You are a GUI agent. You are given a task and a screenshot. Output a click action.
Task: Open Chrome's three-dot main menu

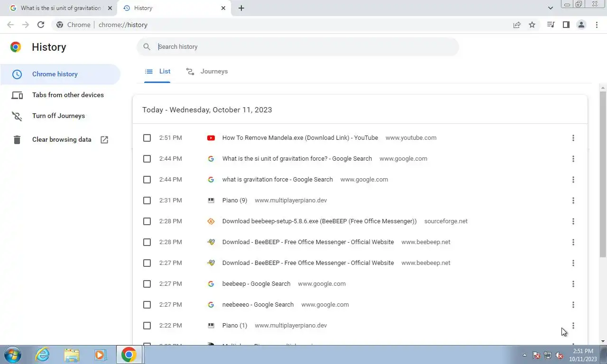click(x=597, y=25)
